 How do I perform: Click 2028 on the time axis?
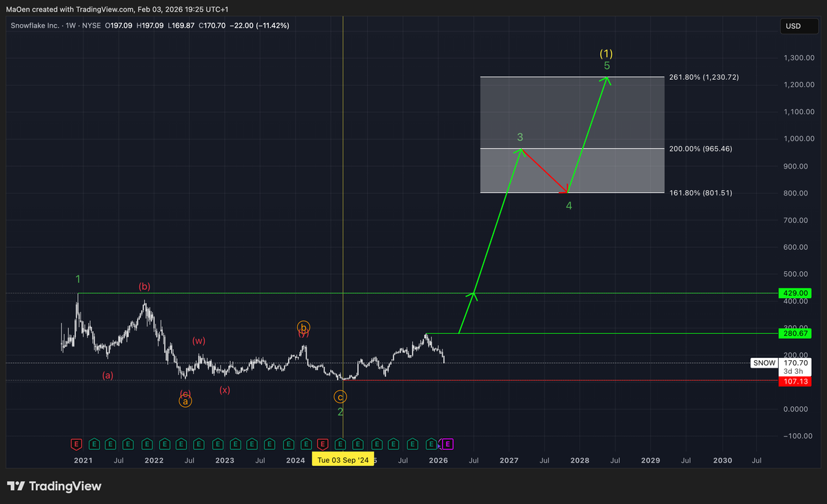tap(580, 460)
